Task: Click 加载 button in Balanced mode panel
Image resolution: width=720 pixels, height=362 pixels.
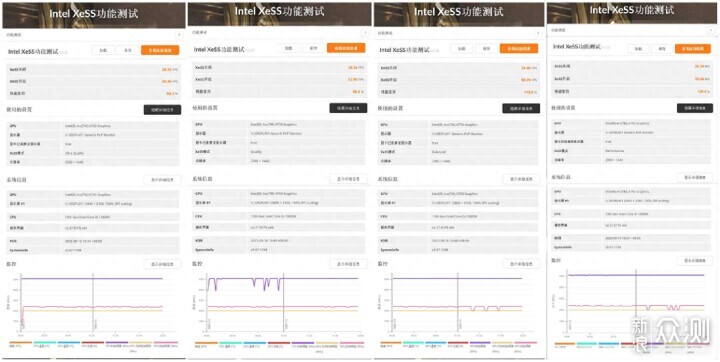Action: 462,48
